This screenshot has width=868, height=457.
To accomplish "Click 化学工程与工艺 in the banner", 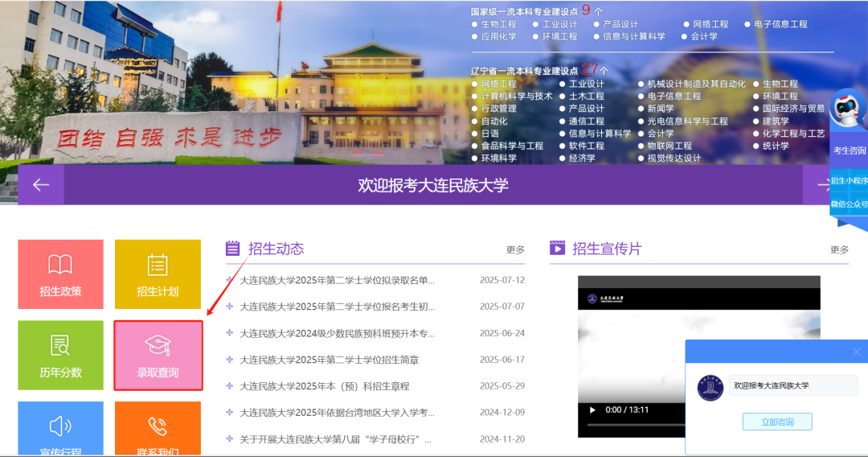I will click(793, 134).
